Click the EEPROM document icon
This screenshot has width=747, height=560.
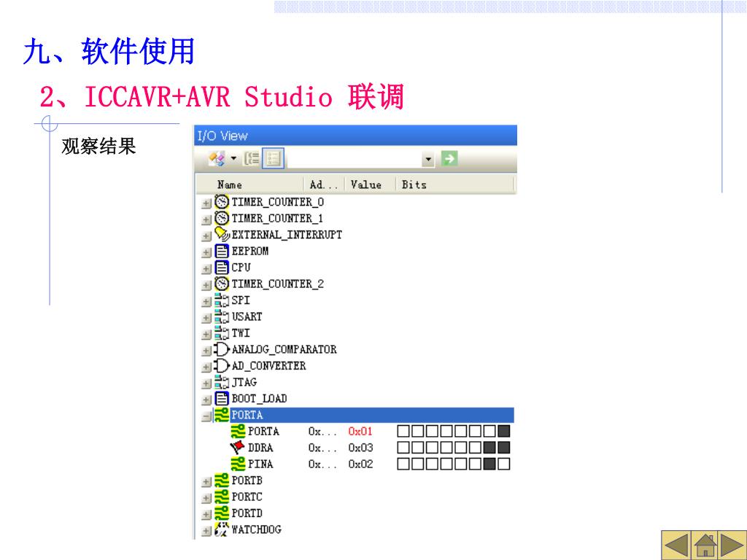[x=222, y=251]
